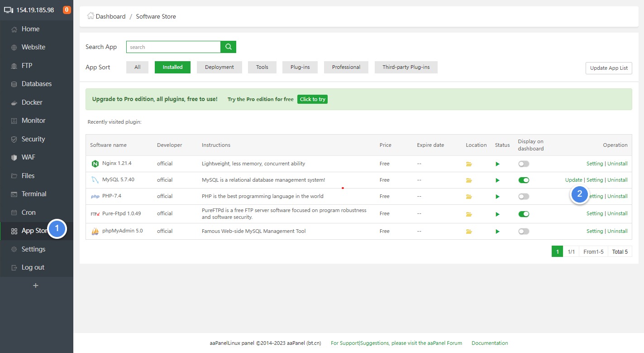Click the plus icon in sidebar

(36, 285)
